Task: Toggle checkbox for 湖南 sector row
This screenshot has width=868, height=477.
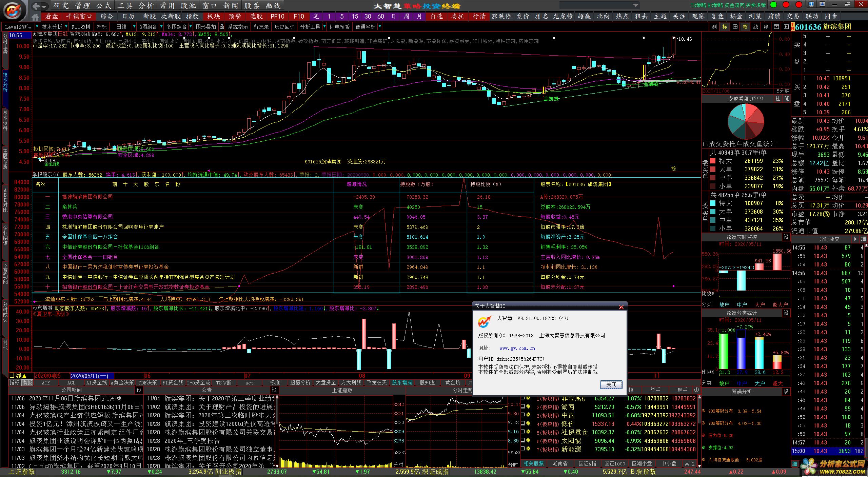Action: pos(523,406)
